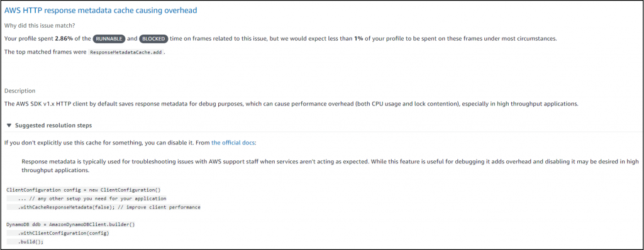The height and width of the screenshot is (250, 644).
Task: Collapse the Suggested resolution steps disclosure triangle
Action: point(9,125)
